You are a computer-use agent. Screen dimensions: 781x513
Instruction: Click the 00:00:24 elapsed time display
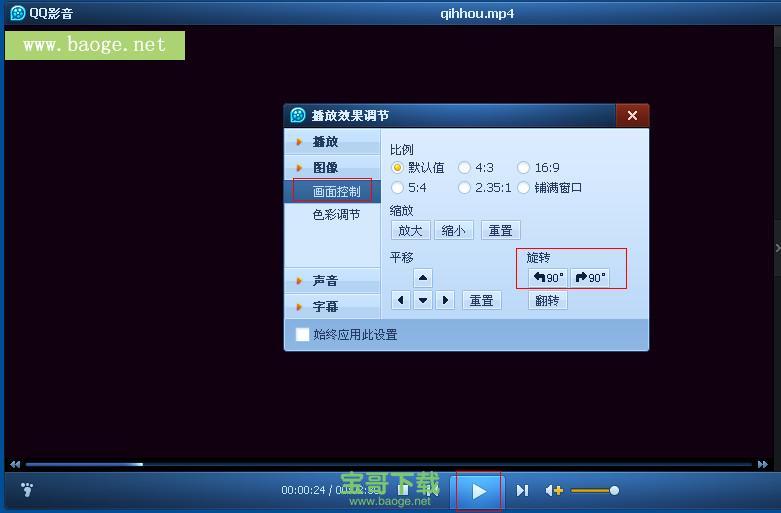tap(303, 490)
